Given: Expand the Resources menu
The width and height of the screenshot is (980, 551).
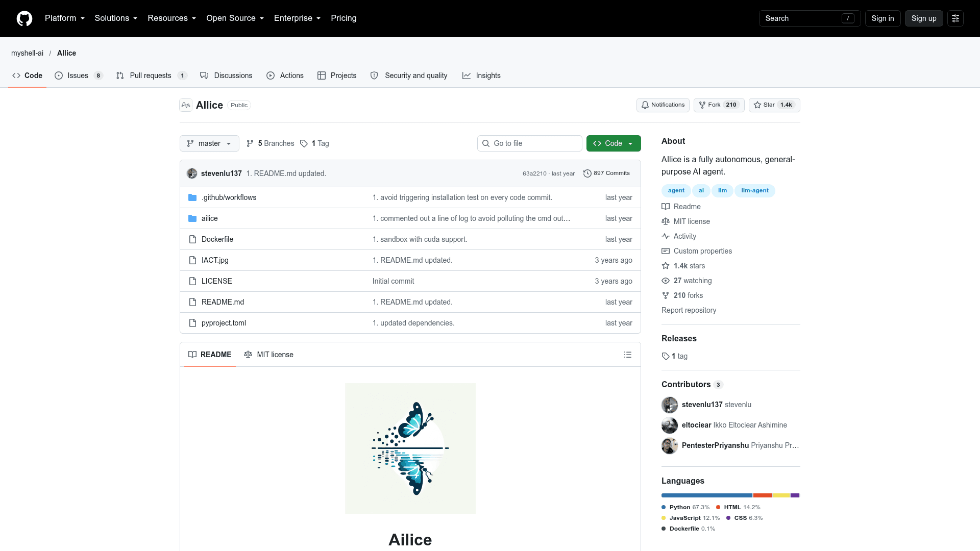Looking at the screenshot, I should (x=172, y=18).
